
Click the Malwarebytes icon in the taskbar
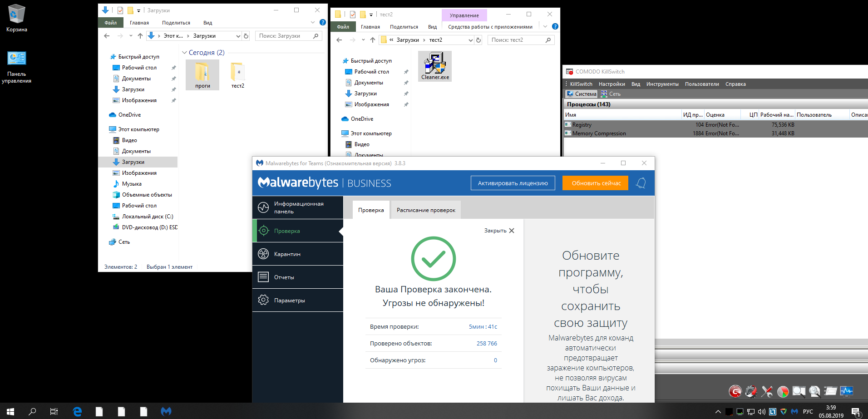pyautogui.click(x=166, y=411)
